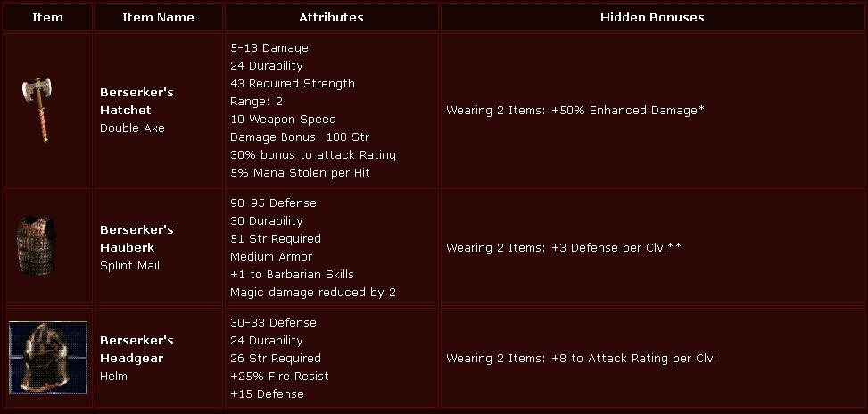868x414 pixels.
Task: Click the 5% Mana Stolen per Hit line
Action: (x=300, y=173)
